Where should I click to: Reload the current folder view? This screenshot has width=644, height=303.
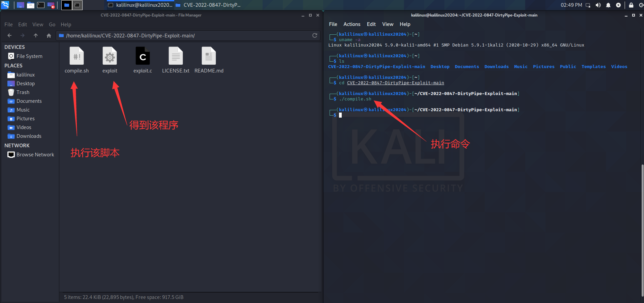pyautogui.click(x=315, y=35)
